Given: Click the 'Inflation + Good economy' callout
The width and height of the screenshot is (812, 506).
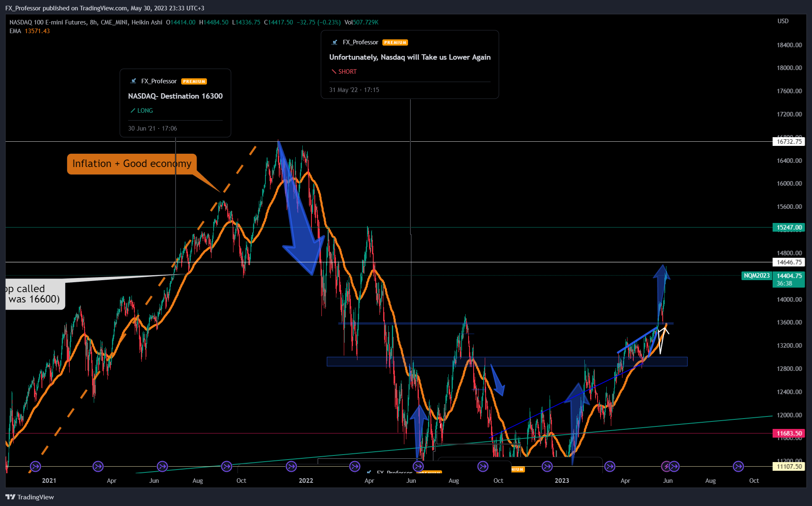Looking at the screenshot, I should pyautogui.click(x=132, y=164).
